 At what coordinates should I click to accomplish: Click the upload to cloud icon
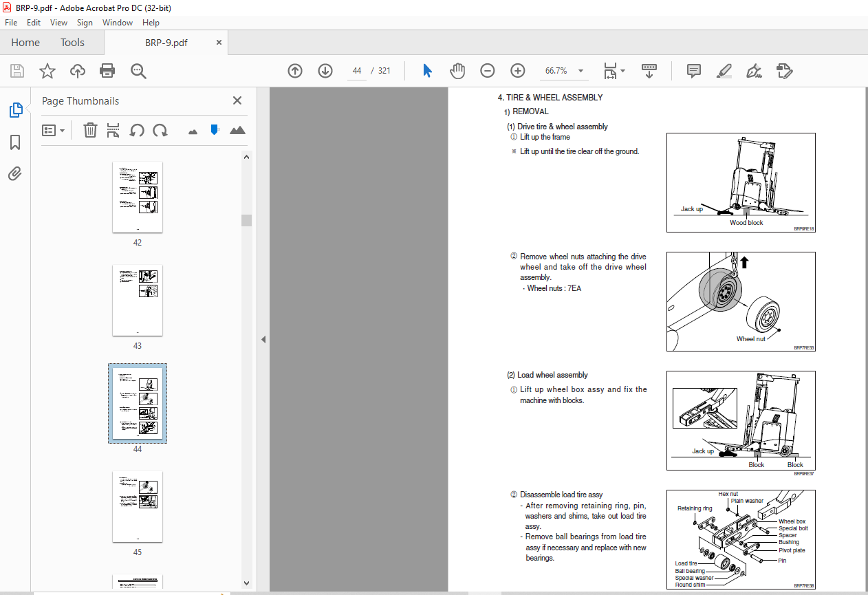[x=78, y=71]
